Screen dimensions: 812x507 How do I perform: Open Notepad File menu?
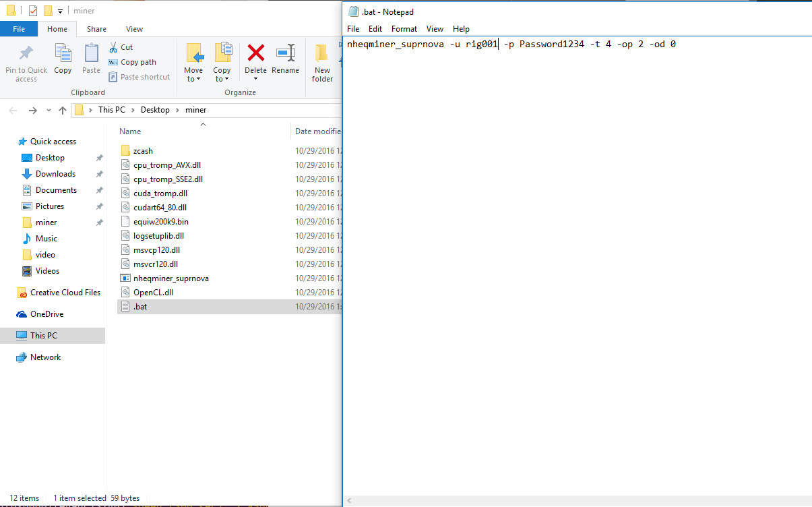(353, 29)
